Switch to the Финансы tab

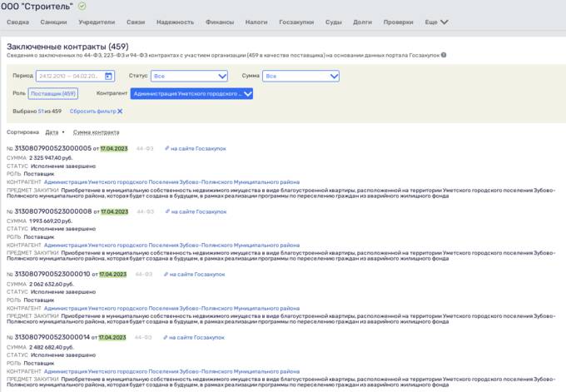pos(220,22)
